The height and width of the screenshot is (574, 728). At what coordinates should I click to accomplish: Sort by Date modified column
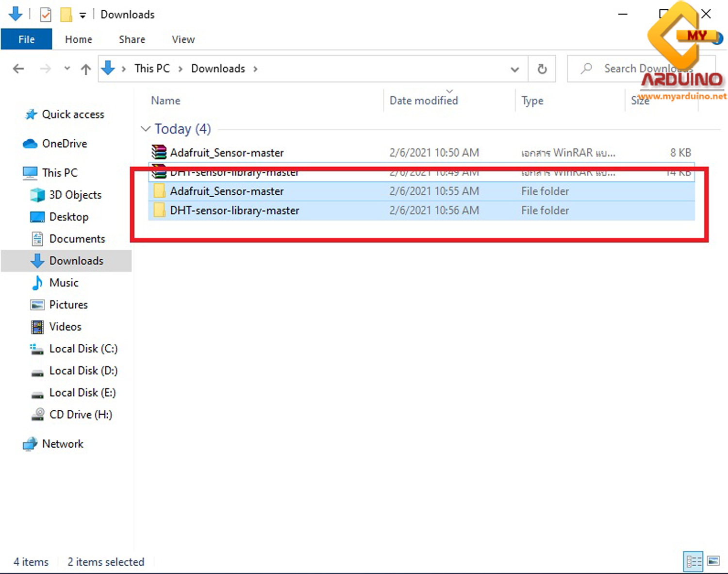(423, 101)
